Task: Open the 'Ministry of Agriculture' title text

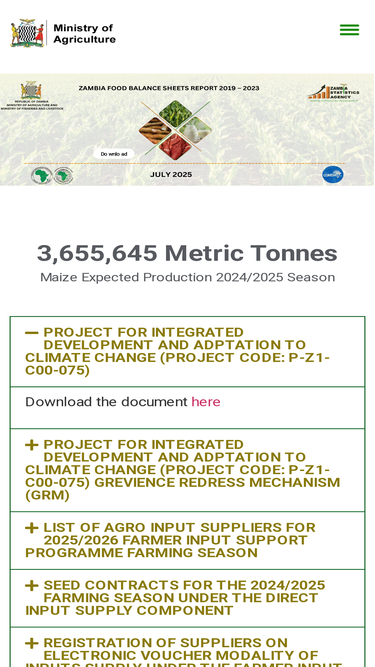Action: (84, 34)
